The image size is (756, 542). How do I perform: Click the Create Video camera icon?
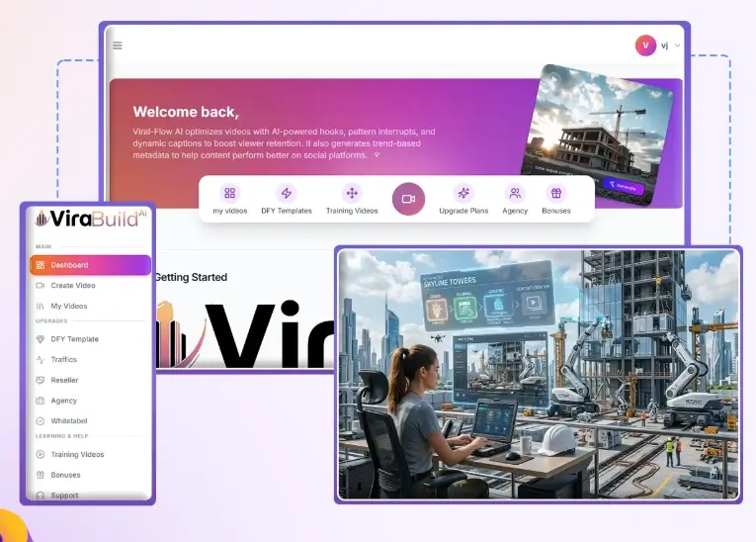point(41,285)
